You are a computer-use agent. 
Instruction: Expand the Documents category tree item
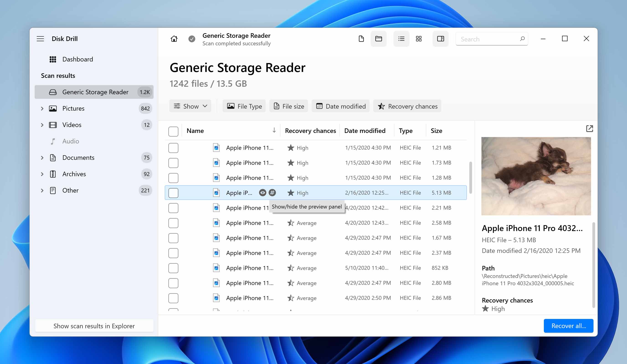pyautogui.click(x=42, y=157)
